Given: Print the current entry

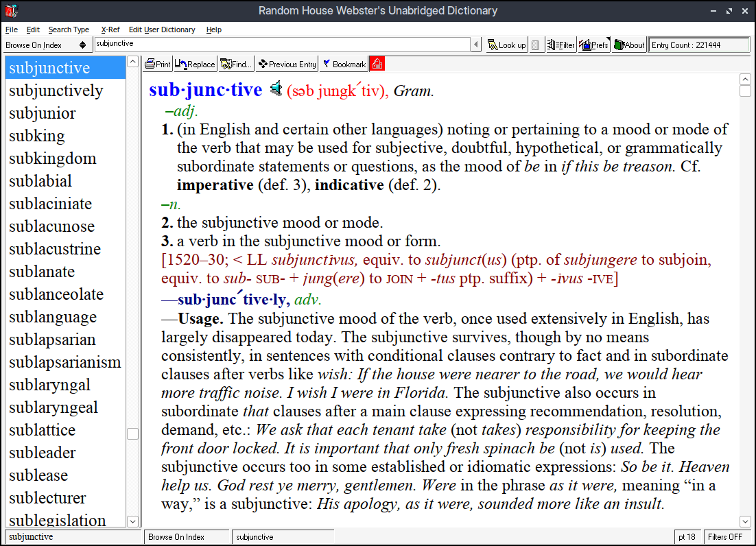Looking at the screenshot, I should (x=158, y=64).
